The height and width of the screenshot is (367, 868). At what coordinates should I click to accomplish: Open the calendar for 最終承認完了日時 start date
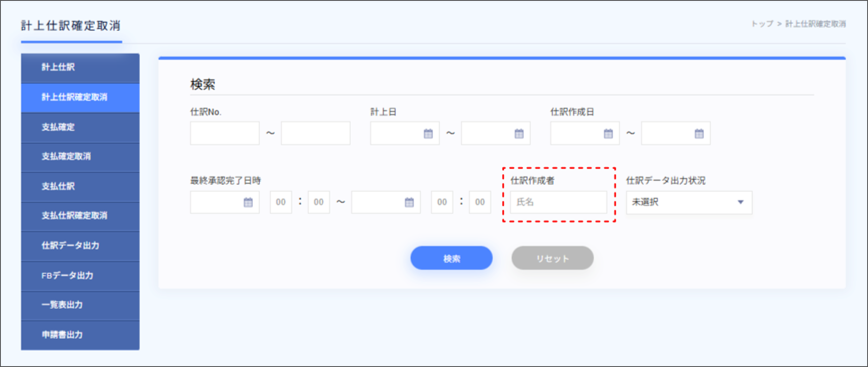click(249, 202)
